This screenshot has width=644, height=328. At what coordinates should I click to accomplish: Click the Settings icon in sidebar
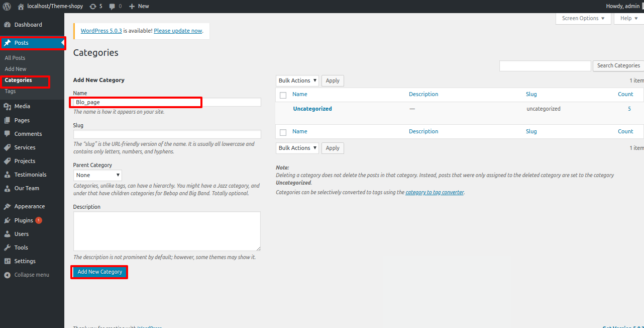pyautogui.click(x=7, y=261)
